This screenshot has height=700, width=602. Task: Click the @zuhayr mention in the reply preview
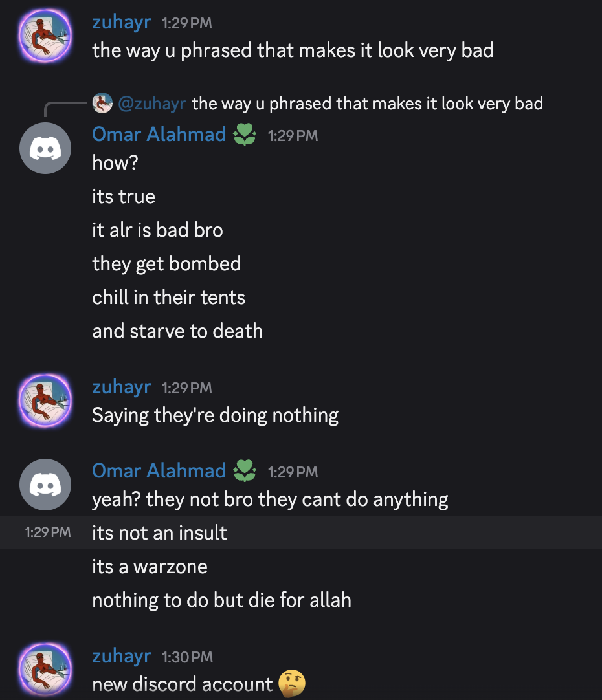[x=151, y=103]
